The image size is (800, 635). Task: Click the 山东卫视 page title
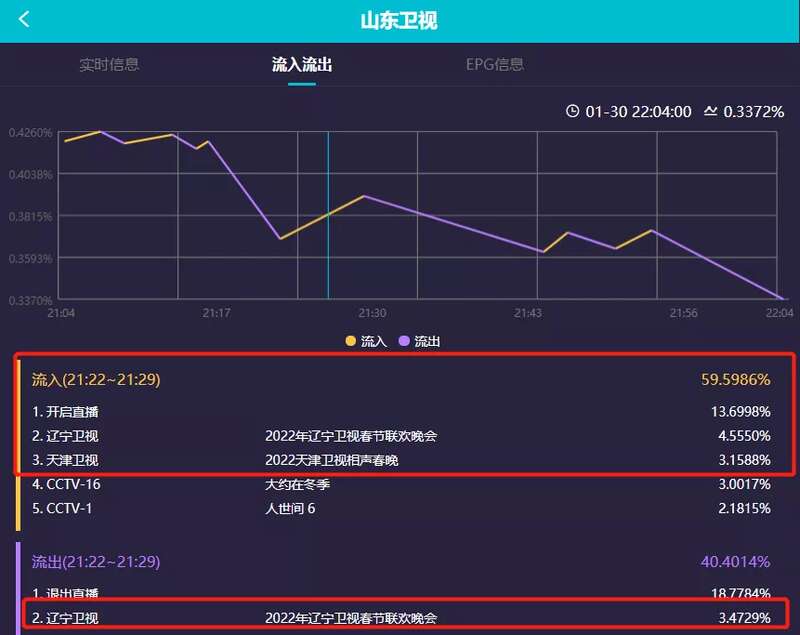pos(399,20)
